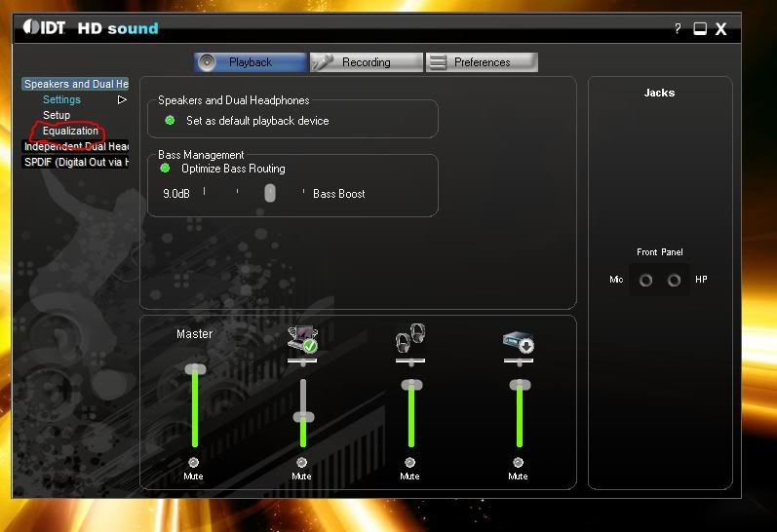Select the SPDIF digital output device icon
The height and width of the screenshot is (532, 777).
click(519, 342)
